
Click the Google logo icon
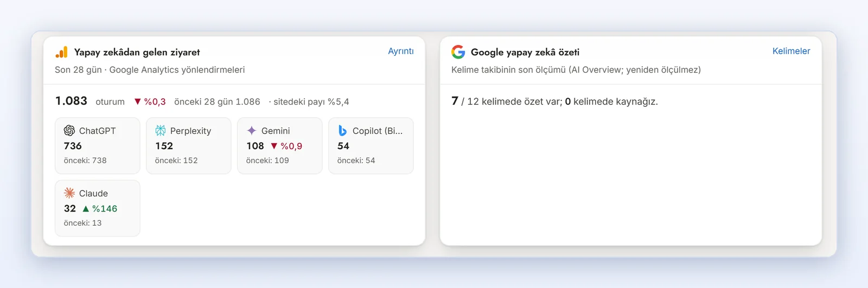click(458, 52)
